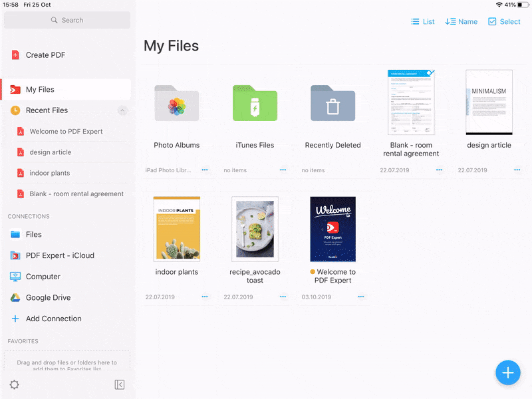Collapse the sidebar panel
Image resolution: width=532 pixels, height=399 pixels.
click(x=120, y=385)
